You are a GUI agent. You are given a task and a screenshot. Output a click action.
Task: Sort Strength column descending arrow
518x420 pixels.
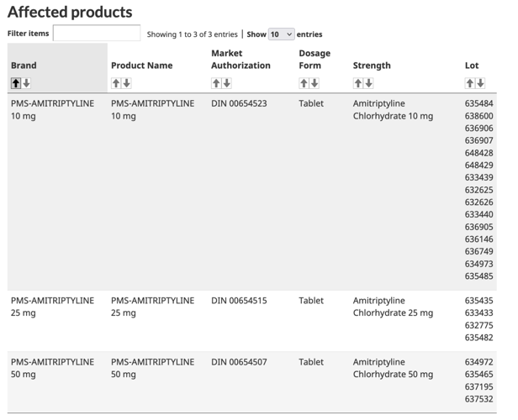[369, 83]
